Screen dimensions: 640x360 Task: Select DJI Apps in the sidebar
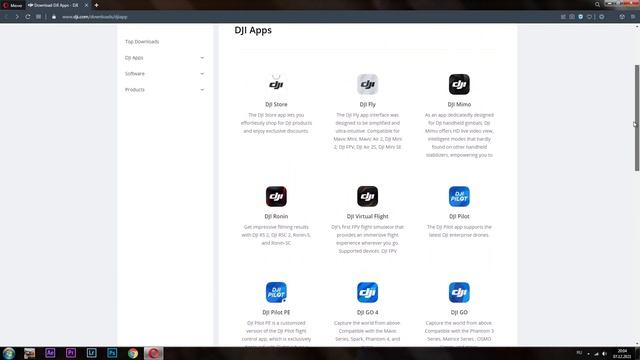tap(134, 58)
